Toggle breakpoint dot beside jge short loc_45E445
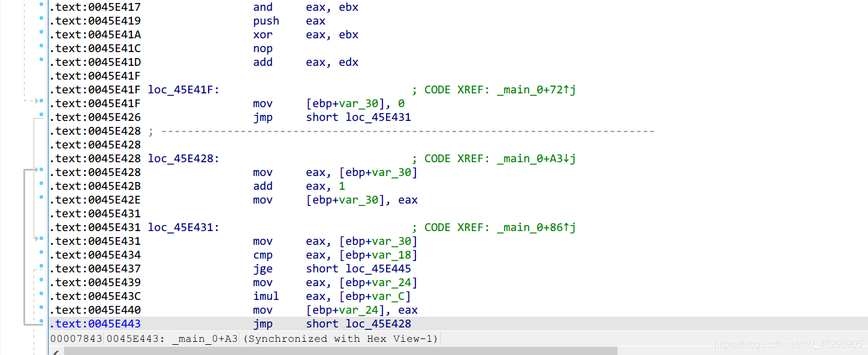The height and width of the screenshot is (355, 868). 41,267
